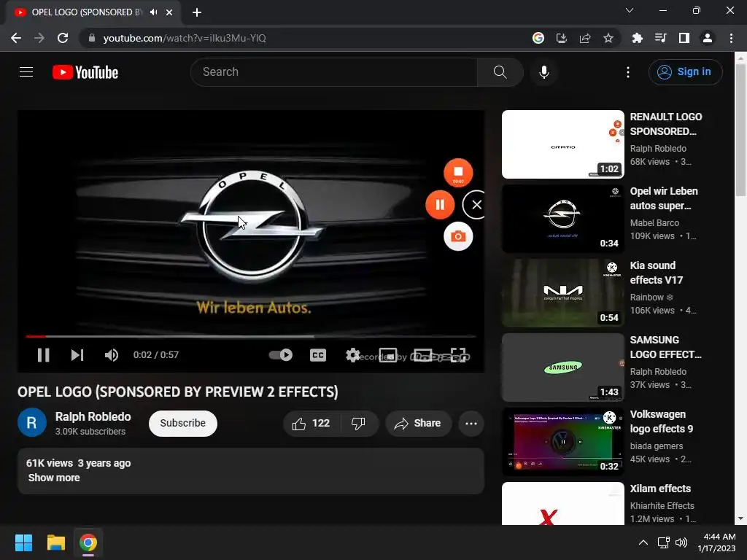Skip to next video
Screen dimensions: 747x560
[77, 355]
